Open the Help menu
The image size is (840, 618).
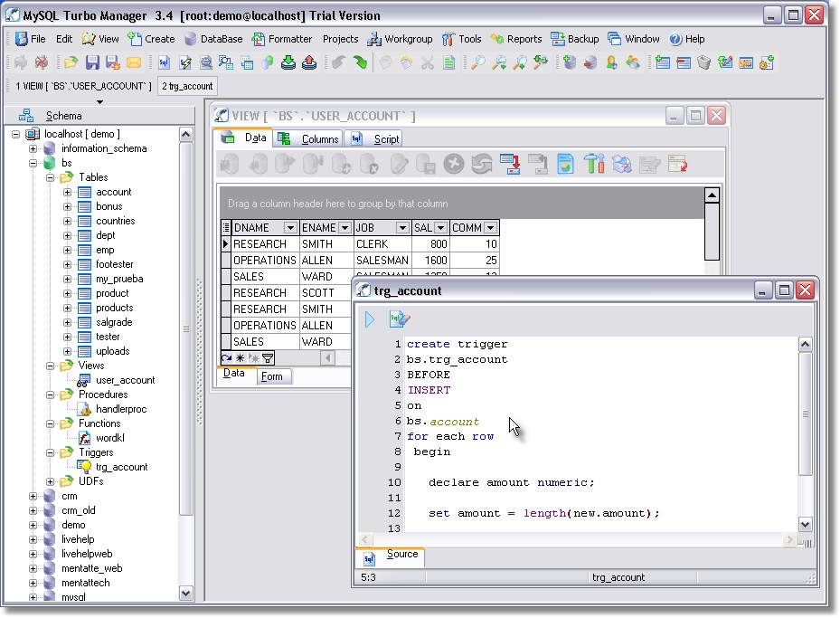click(x=687, y=39)
